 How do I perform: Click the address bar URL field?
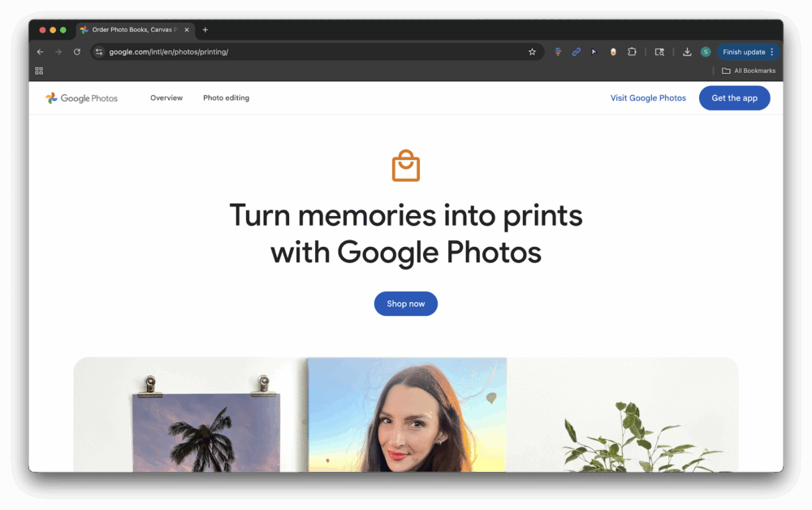click(316, 52)
